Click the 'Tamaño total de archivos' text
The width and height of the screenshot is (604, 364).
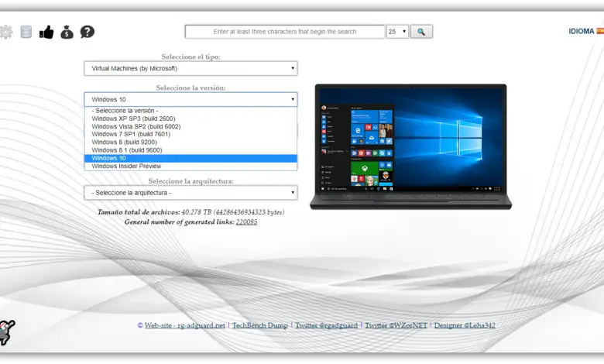[139, 212]
